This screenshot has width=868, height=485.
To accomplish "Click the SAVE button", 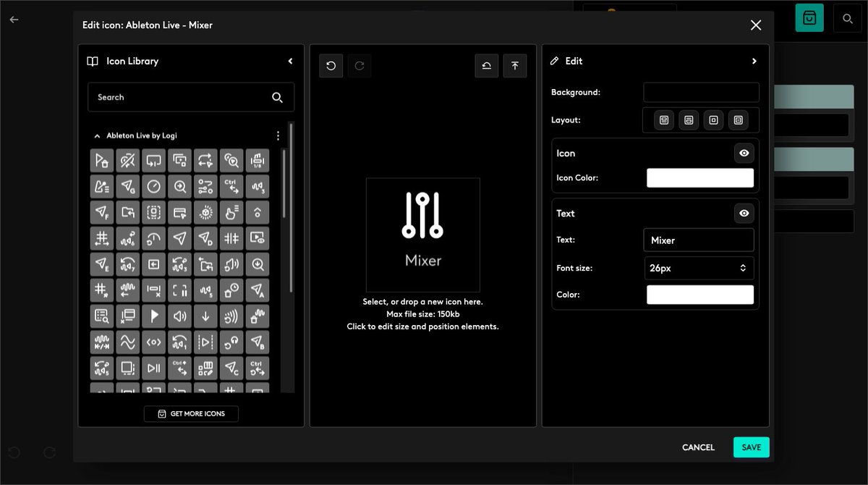I will click(752, 447).
